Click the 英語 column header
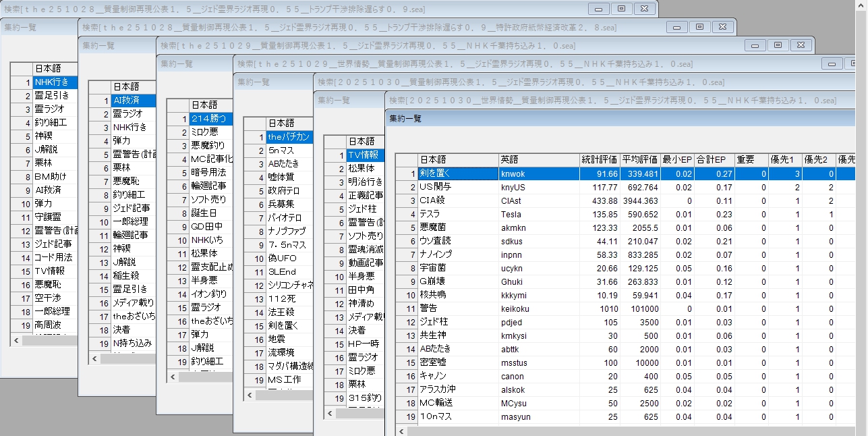 coord(538,160)
